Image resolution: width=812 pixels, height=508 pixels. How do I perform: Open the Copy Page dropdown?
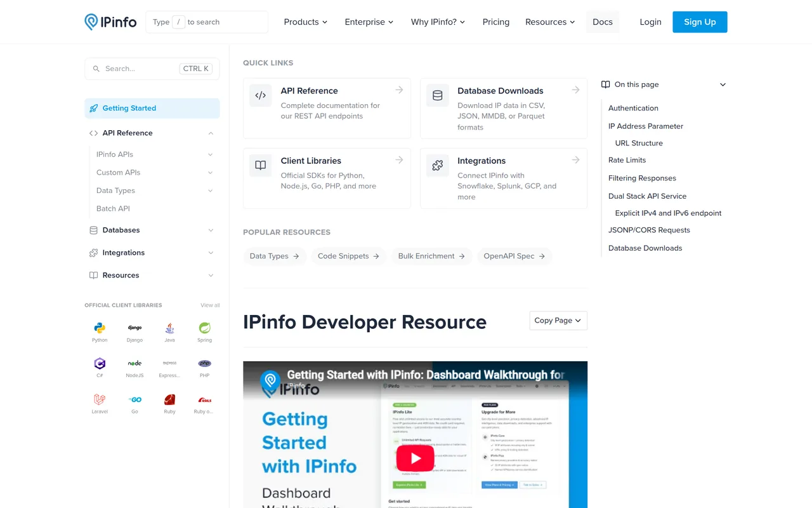pyautogui.click(x=558, y=321)
